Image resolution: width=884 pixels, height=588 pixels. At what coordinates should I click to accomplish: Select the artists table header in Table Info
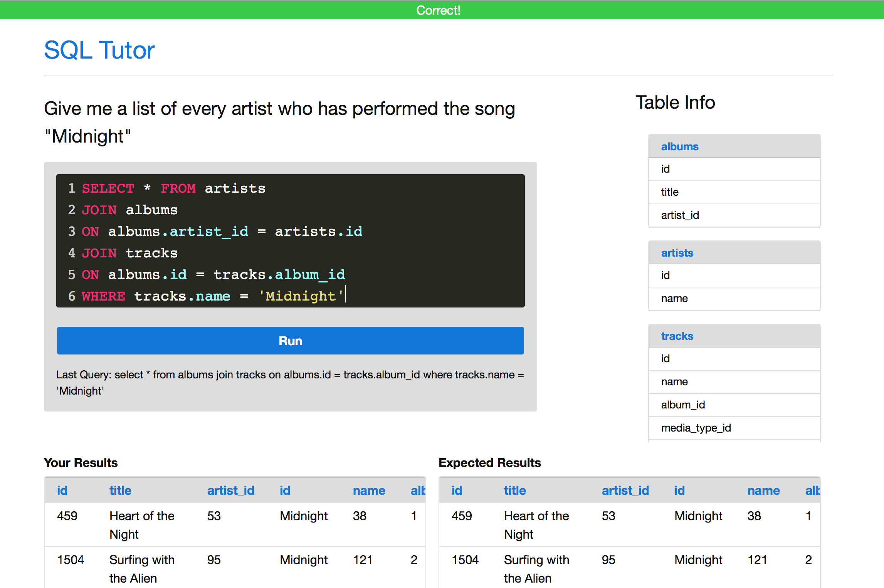coord(734,253)
